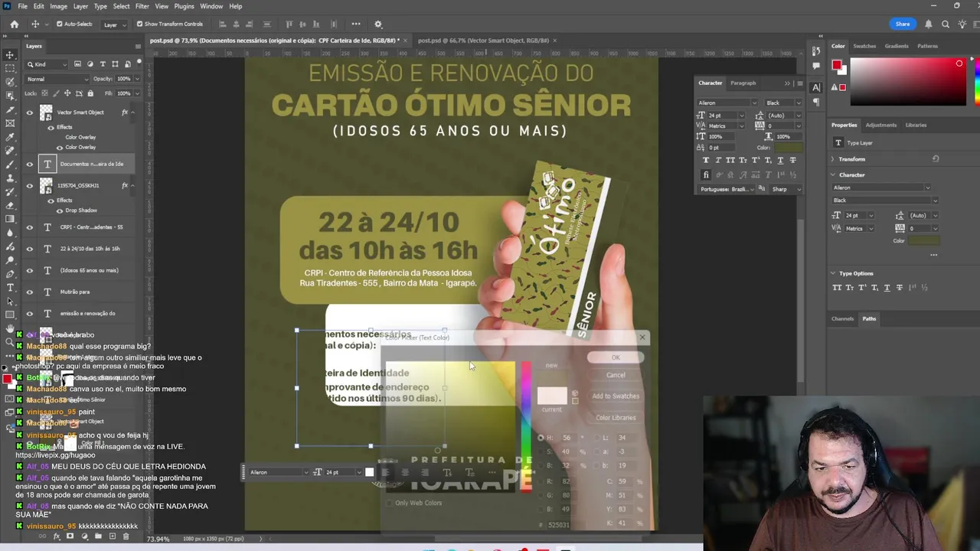The height and width of the screenshot is (551, 980).
Task: Click the Share button
Action: click(x=903, y=24)
